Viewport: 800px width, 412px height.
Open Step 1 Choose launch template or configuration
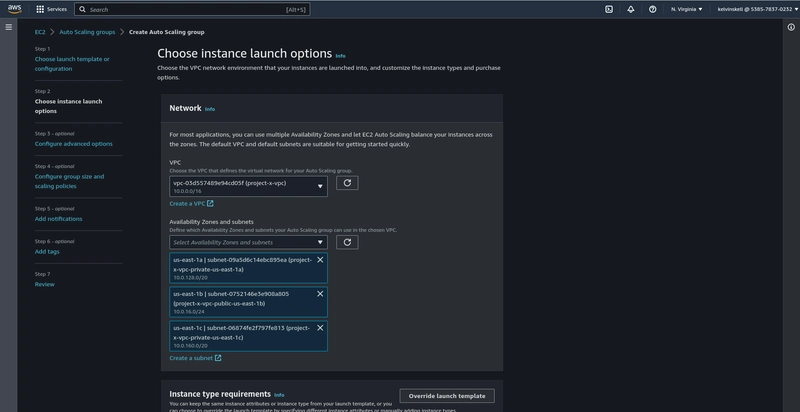coord(72,64)
